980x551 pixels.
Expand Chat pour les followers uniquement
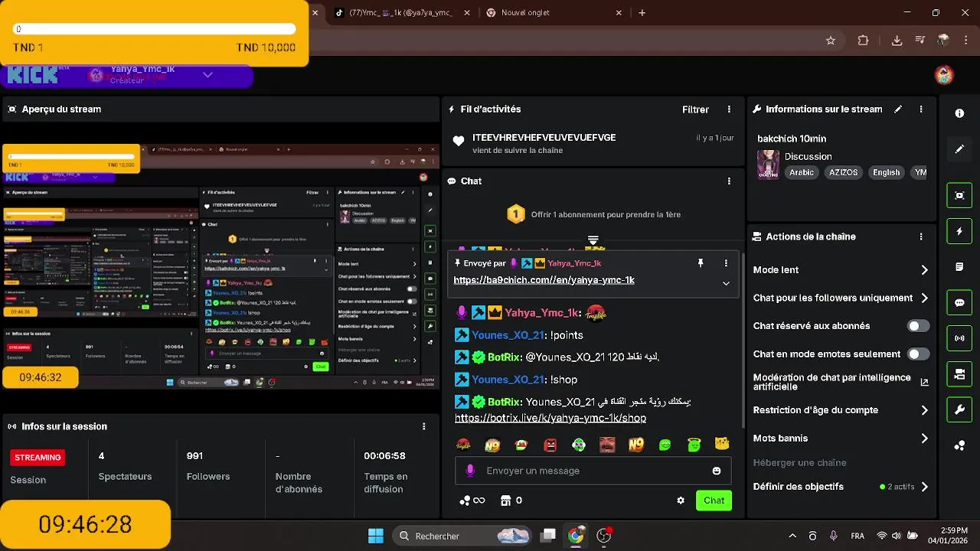click(x=841, y=298)
